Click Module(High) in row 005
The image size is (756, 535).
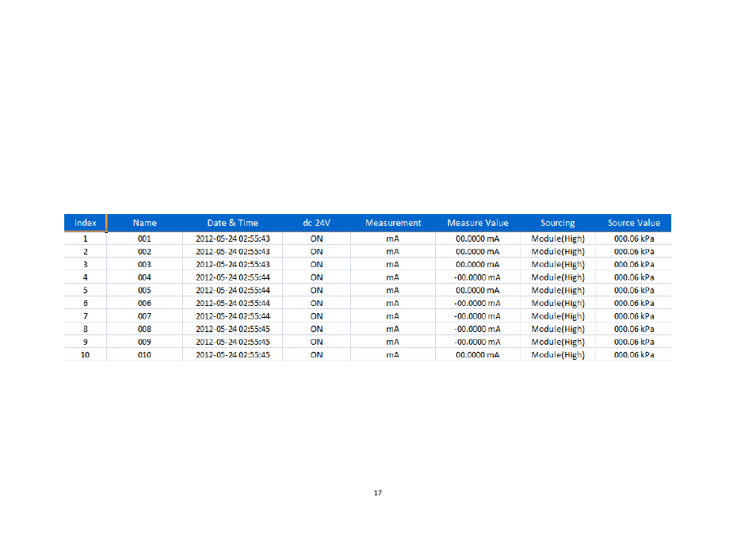(558, 290)
